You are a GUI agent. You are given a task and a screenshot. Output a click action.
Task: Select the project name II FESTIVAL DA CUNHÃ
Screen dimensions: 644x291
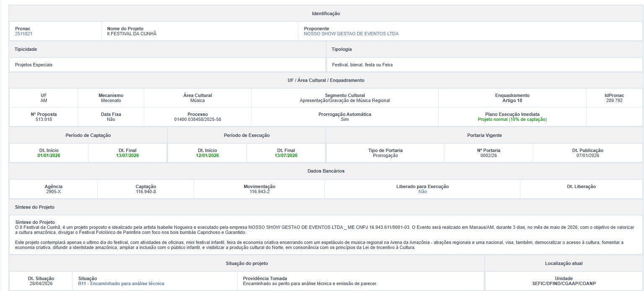(x=132, y=34)
